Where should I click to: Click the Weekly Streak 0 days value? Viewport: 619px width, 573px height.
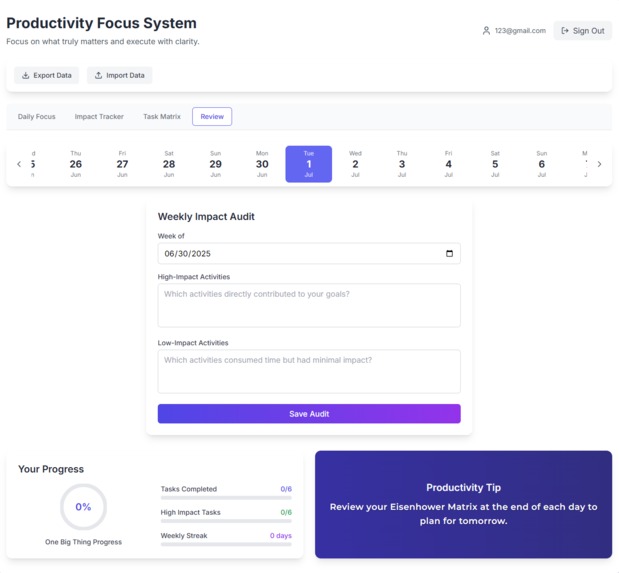click(x=281, y=535)
